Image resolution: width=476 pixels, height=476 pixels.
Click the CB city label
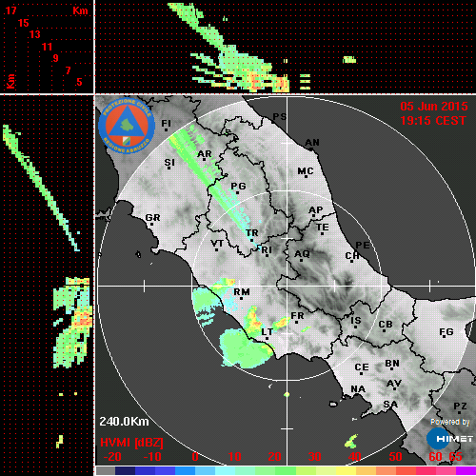[386, 325]
